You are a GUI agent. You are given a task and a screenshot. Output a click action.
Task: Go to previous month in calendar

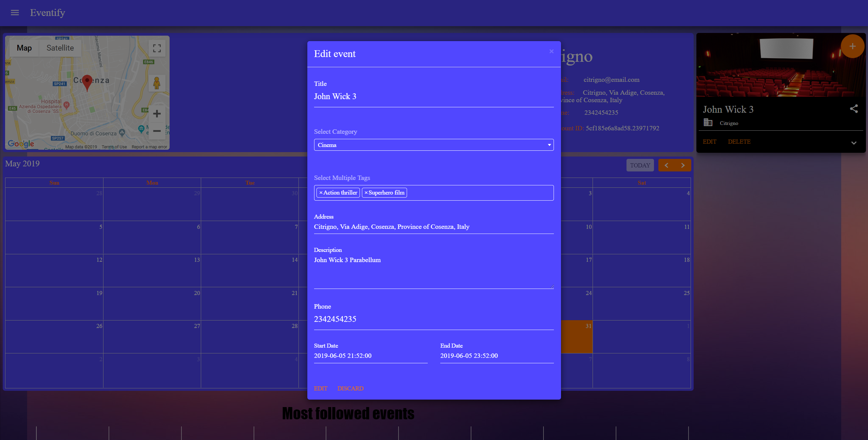coord(667,165)
